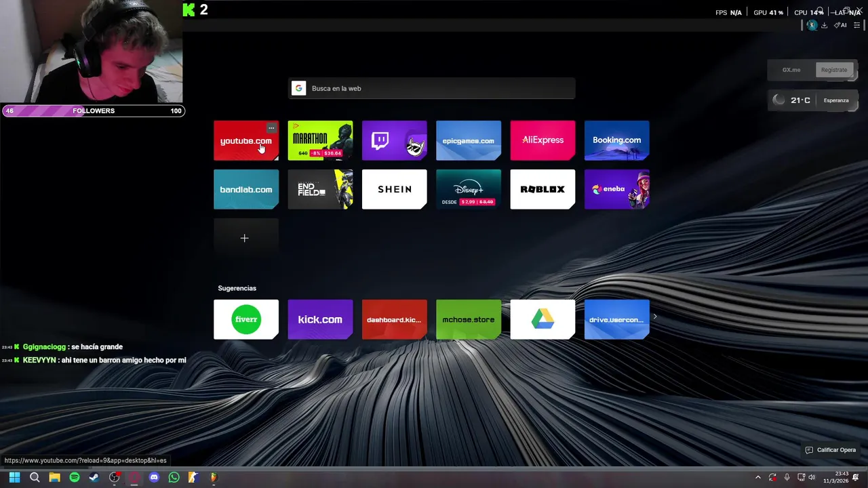Open Spotify from taskbar
The height and width of the screenshot is (488, 868).
click(75, 477)
